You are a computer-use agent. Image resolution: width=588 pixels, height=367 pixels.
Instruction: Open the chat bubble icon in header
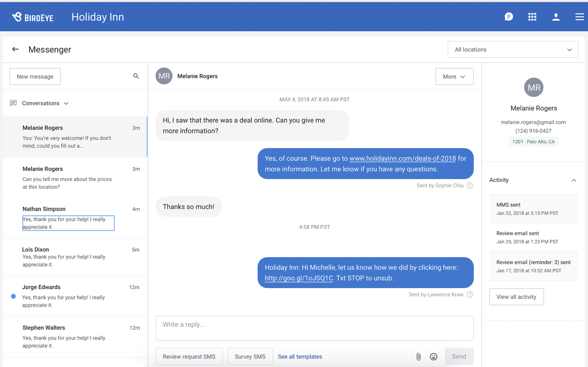click(509, 17)
